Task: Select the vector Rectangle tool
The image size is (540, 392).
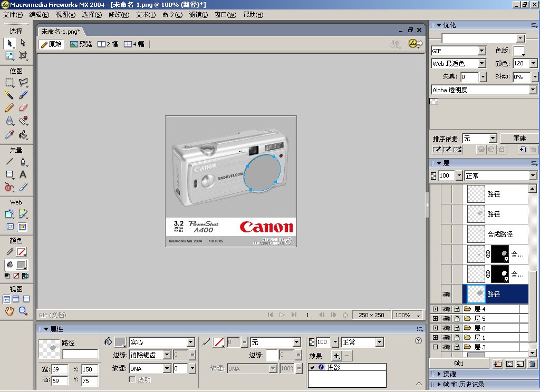Action: [x=9, y=174]
